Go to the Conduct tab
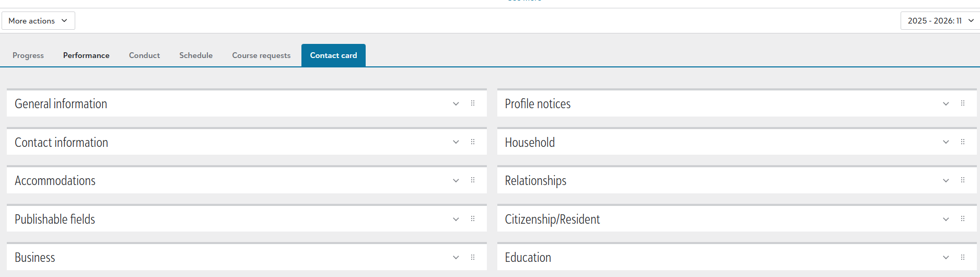 144,55
